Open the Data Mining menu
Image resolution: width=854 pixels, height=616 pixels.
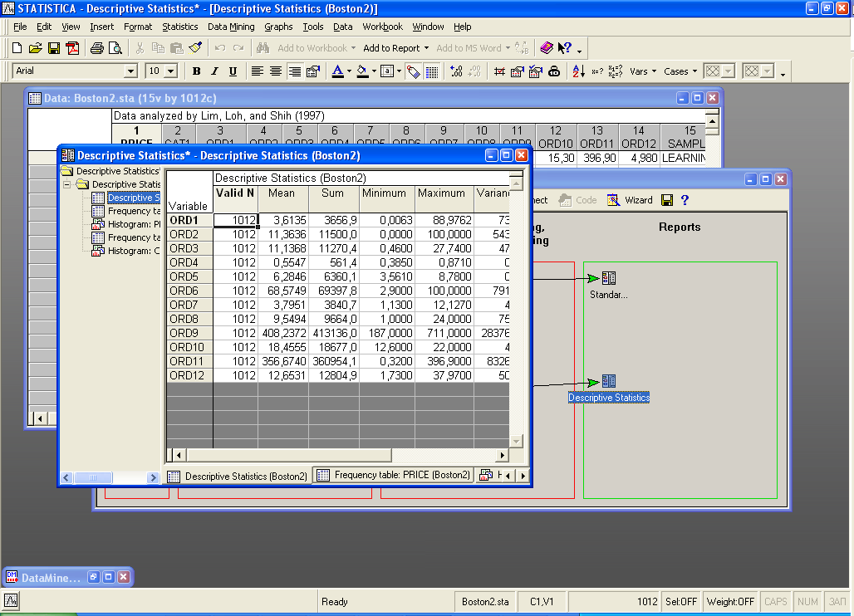click(x=231, y=27)
